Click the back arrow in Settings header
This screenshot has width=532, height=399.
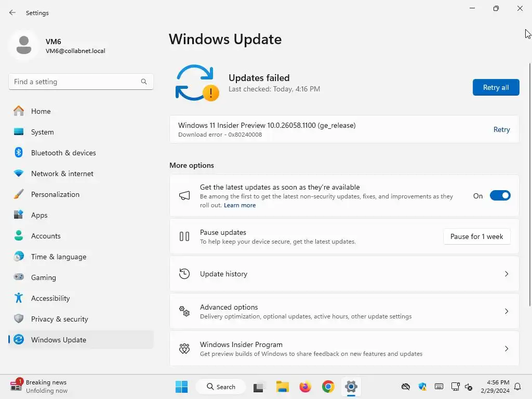point(12,12)
